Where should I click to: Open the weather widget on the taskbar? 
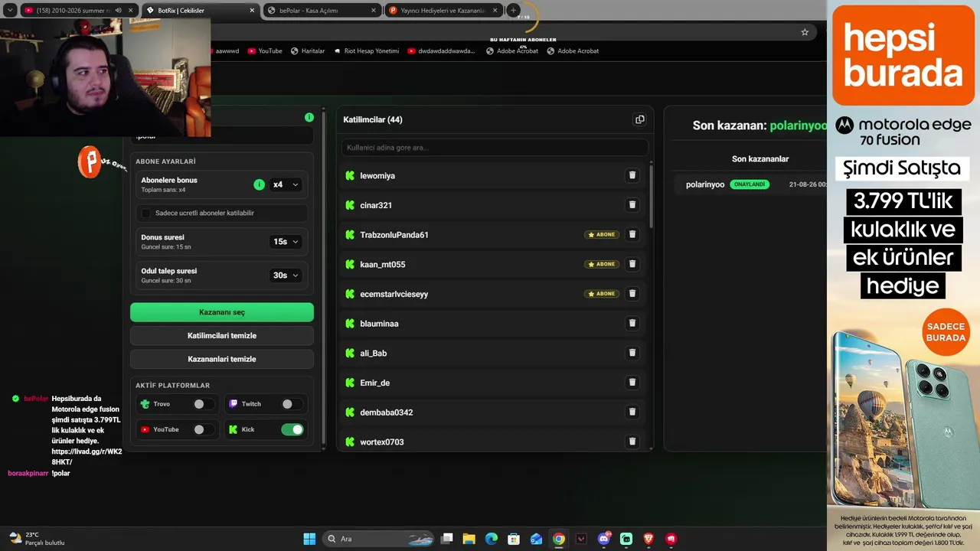coord(36,539)
